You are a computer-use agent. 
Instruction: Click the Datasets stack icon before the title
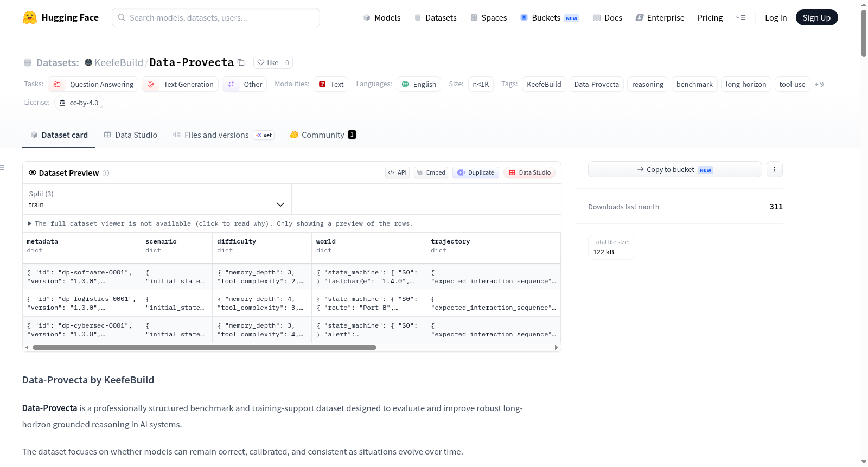(x=28, y=62)
